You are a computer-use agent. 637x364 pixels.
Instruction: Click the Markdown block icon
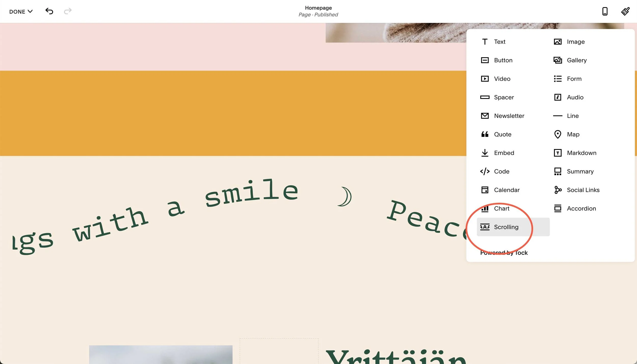pyautogui.click(x=558, y=153)
